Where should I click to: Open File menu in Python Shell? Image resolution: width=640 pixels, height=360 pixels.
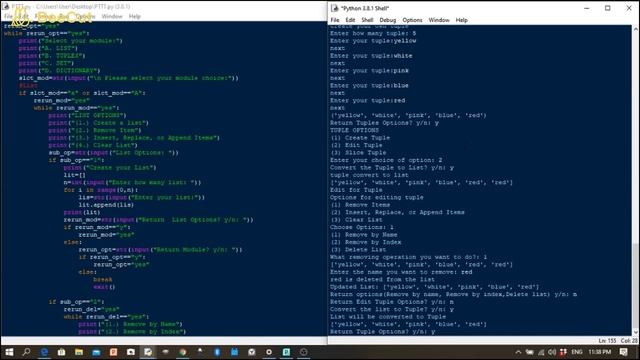click(335, 20)
